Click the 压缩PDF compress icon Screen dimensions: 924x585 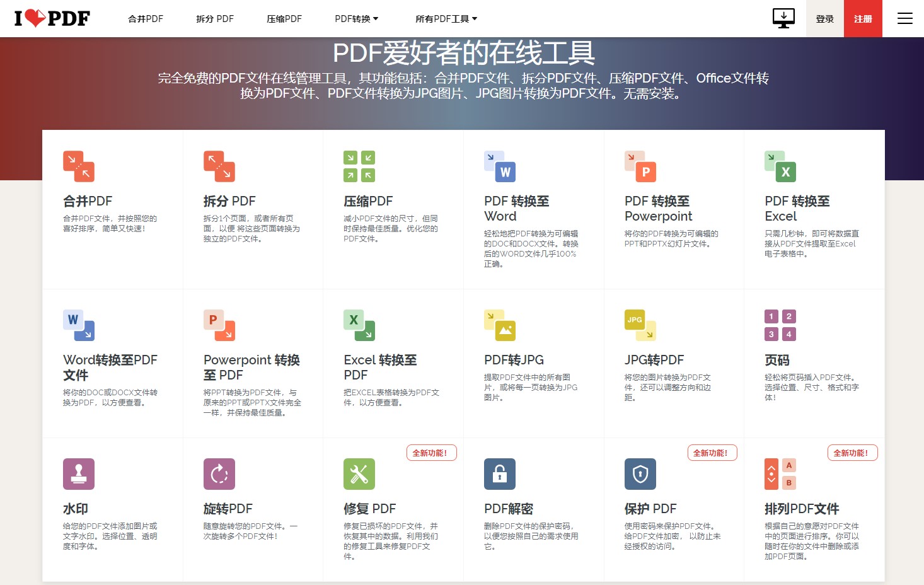[359, 166]
